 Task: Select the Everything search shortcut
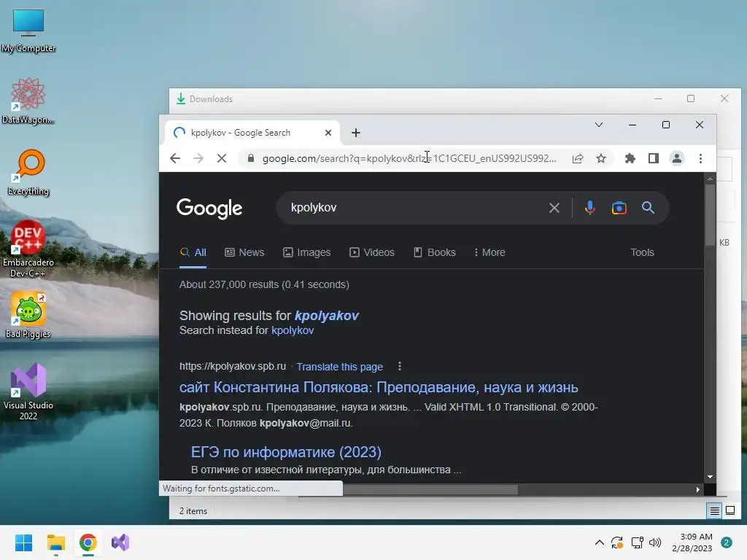(x=28, y=172)
